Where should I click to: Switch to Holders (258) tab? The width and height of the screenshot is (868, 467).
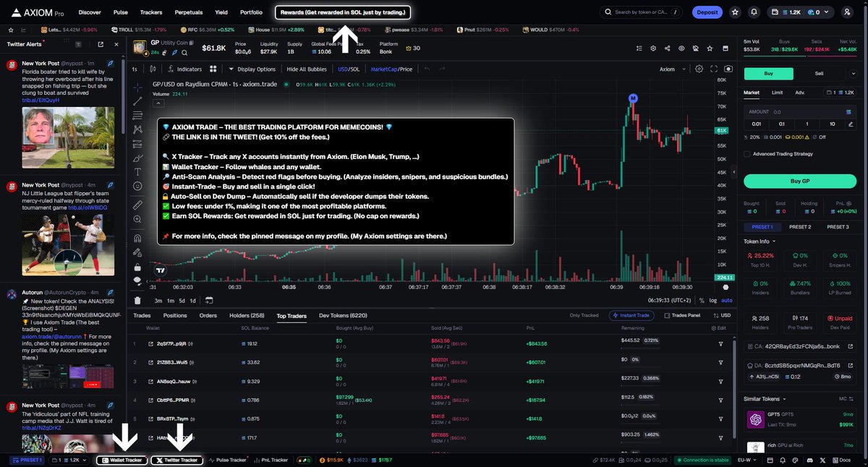click(247, 315)
